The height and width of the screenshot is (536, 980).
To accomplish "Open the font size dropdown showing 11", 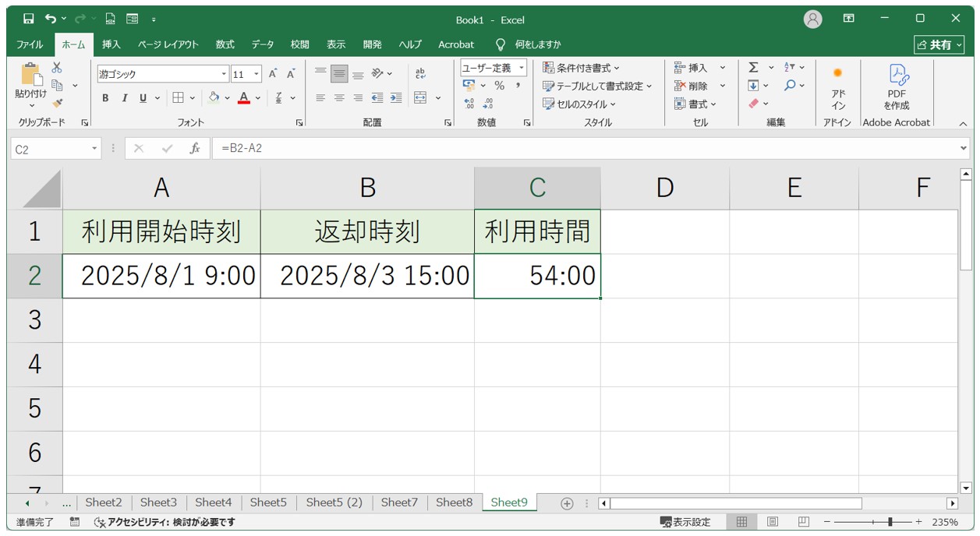I will (x=256, y=74).
